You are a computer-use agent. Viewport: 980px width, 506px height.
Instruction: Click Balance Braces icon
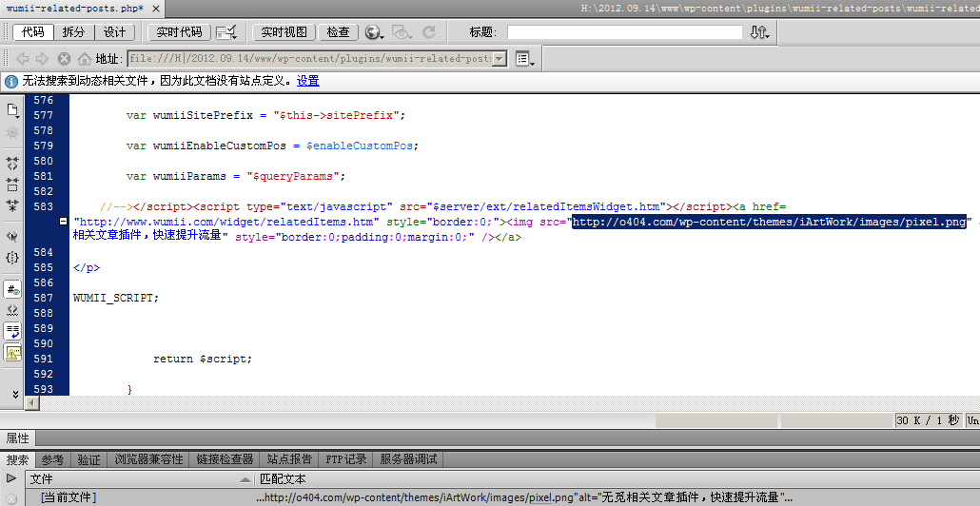pos(12,258)
